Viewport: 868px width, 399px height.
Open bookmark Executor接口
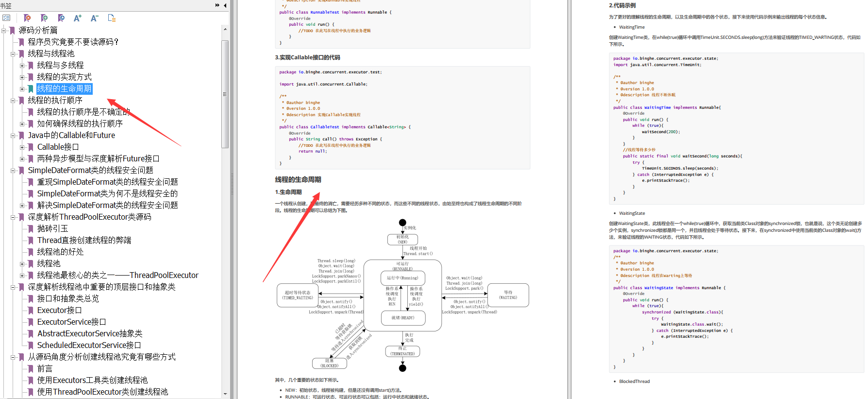click(59, 310)
